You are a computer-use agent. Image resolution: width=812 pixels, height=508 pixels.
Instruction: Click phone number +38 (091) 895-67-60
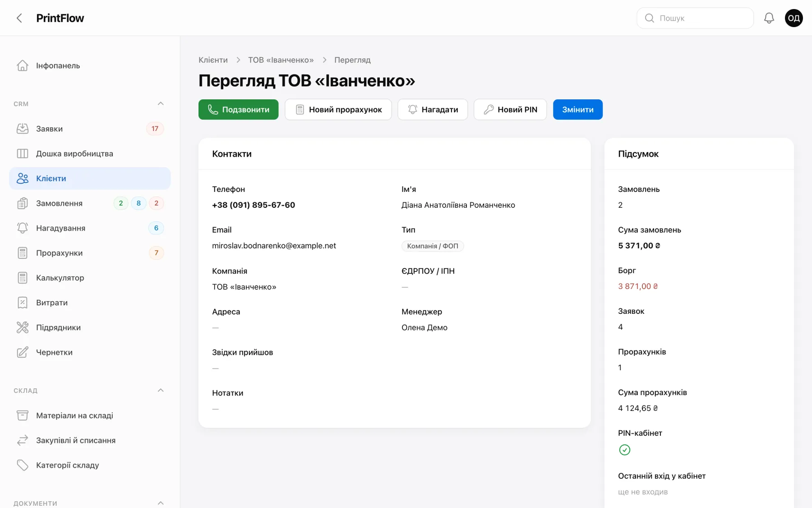tap(254, 205)
